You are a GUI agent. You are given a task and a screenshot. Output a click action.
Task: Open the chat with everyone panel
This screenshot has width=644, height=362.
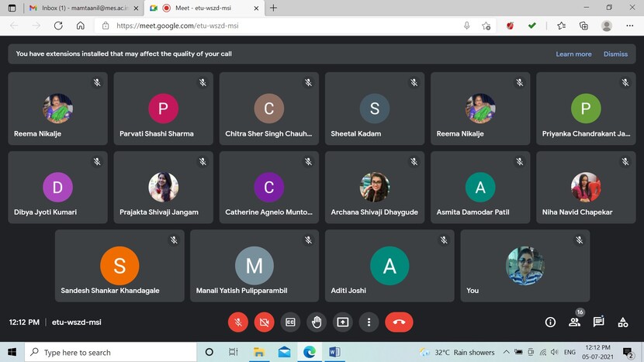(x=599, y=322)
